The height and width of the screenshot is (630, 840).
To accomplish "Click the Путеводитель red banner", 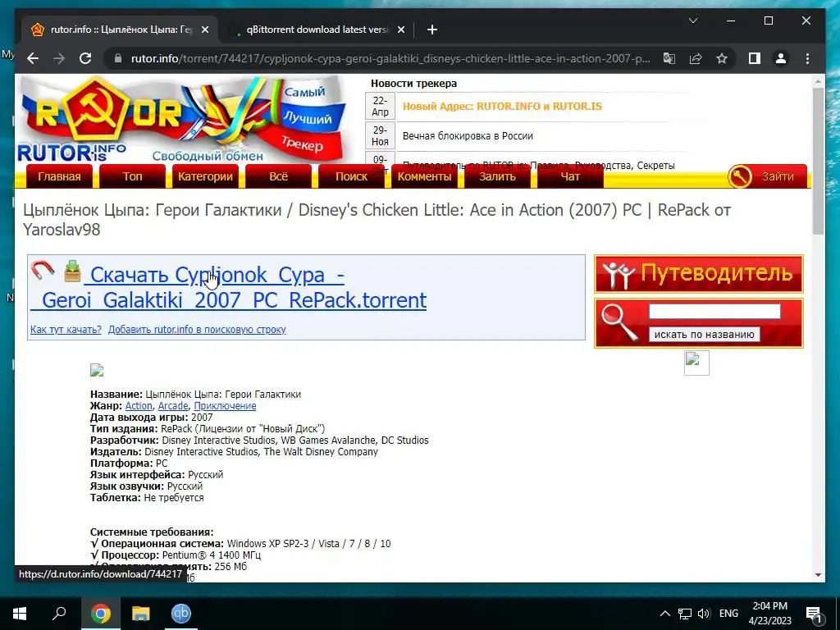I will pyautogui.click(x=699, y=274).
